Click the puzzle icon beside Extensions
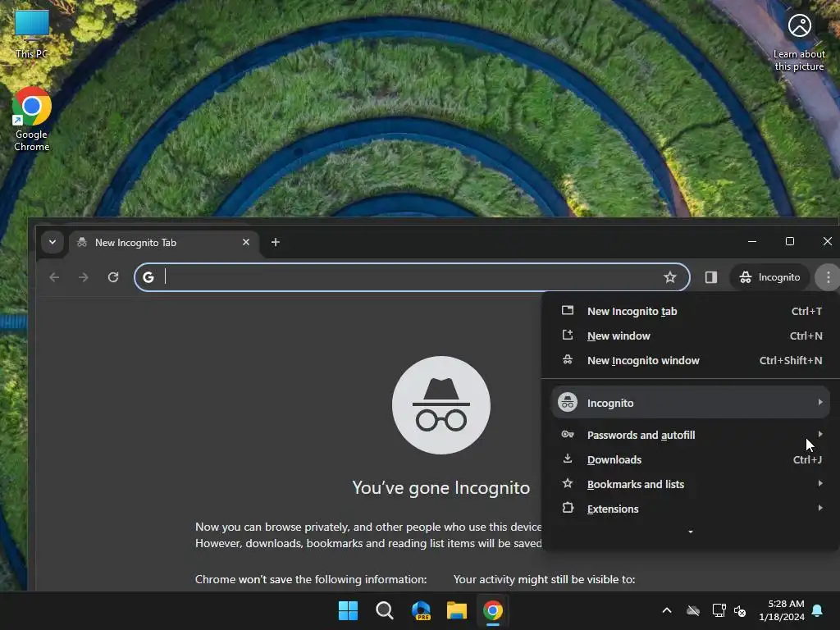This screenshot has height=630, width=840. click(568, 508)
